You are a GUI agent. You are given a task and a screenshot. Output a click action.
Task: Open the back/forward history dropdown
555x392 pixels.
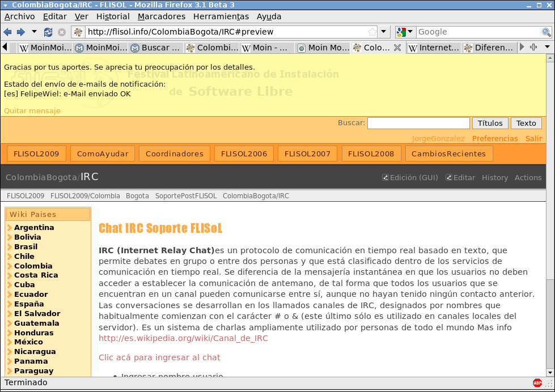pos(34,32)
